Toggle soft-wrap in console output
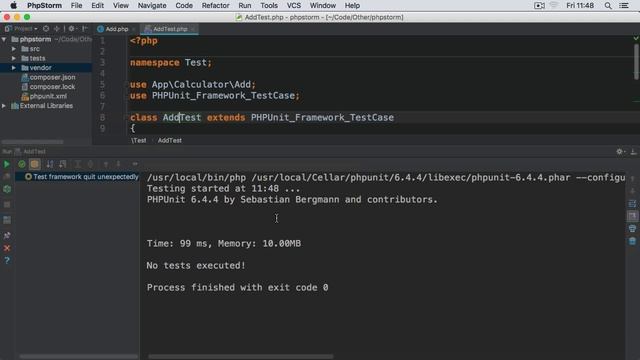This screenshot has height=360, width=640. pyautogui.click(x=632, y=204)
